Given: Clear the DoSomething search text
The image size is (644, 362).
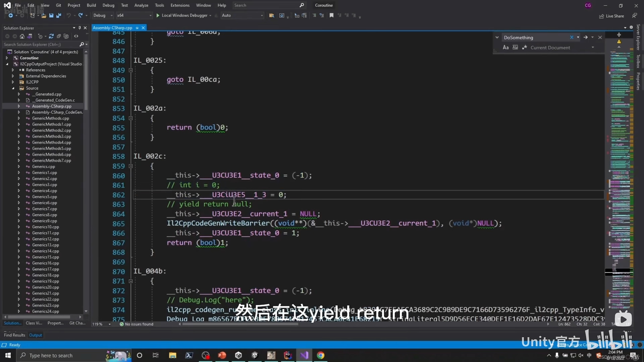Looking at the screenshot, I should 572,37.
